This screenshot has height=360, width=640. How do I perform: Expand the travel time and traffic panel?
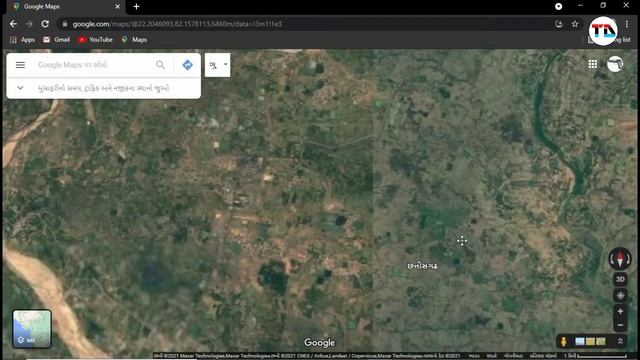20,88
